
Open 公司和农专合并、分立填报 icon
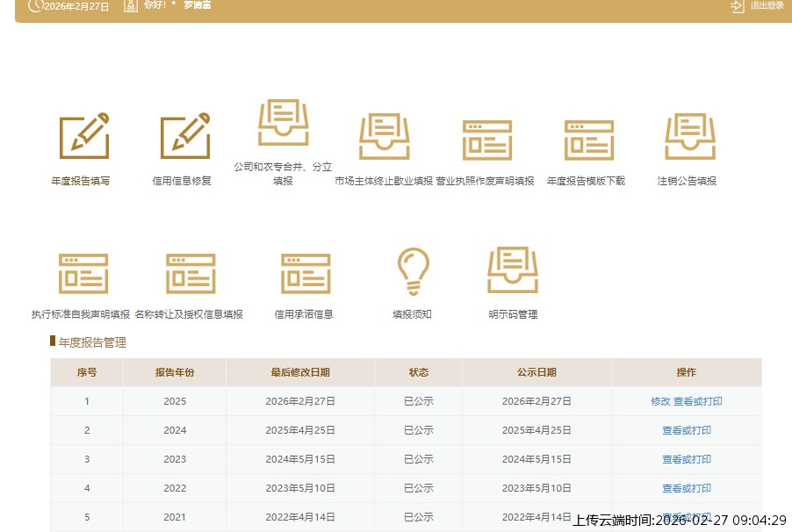(283, 124)
